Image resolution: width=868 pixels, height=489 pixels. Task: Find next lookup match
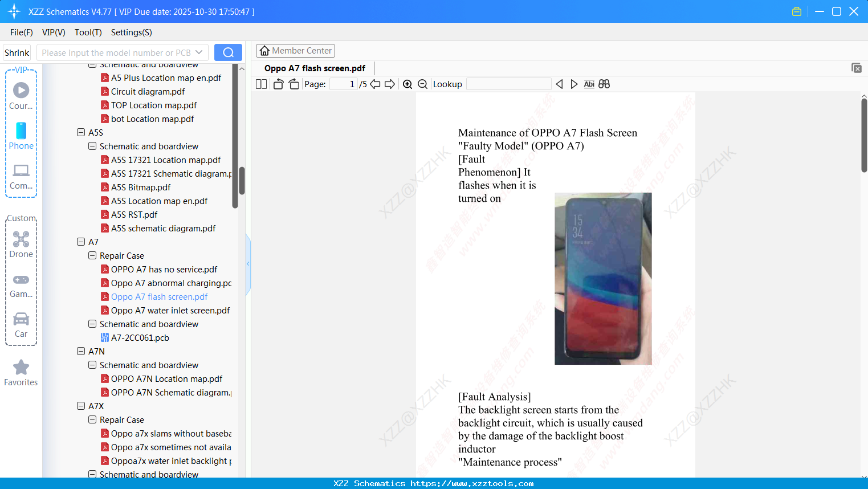point(574,84)
